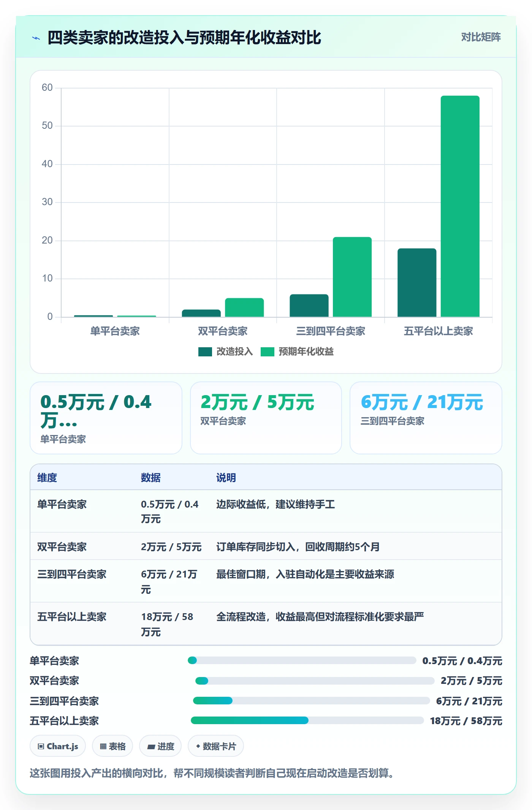
Task: Click 五平台以上卖家 progress bar
Action: (x=307, y=720)
